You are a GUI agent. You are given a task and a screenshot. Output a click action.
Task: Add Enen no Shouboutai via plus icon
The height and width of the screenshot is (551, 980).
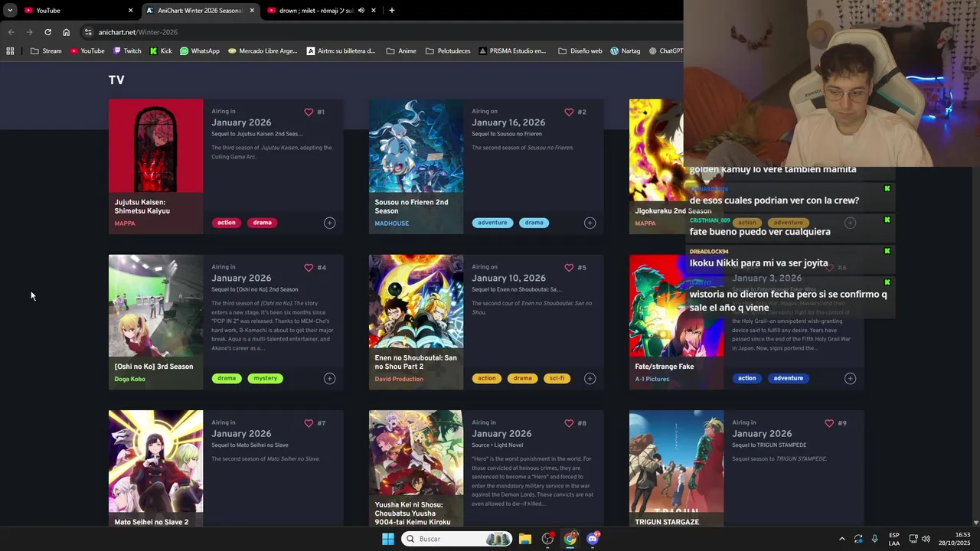tap(590, 378)
